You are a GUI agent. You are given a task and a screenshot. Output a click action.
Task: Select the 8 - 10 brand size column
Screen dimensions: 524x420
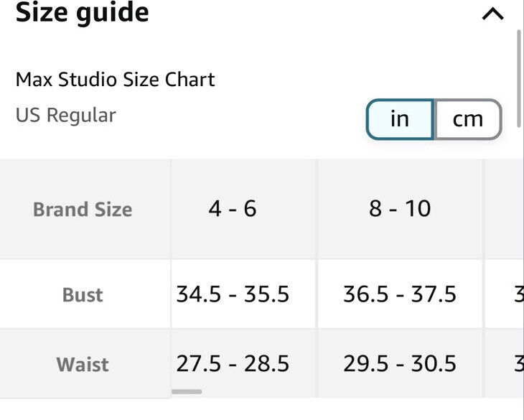point(400,209)
